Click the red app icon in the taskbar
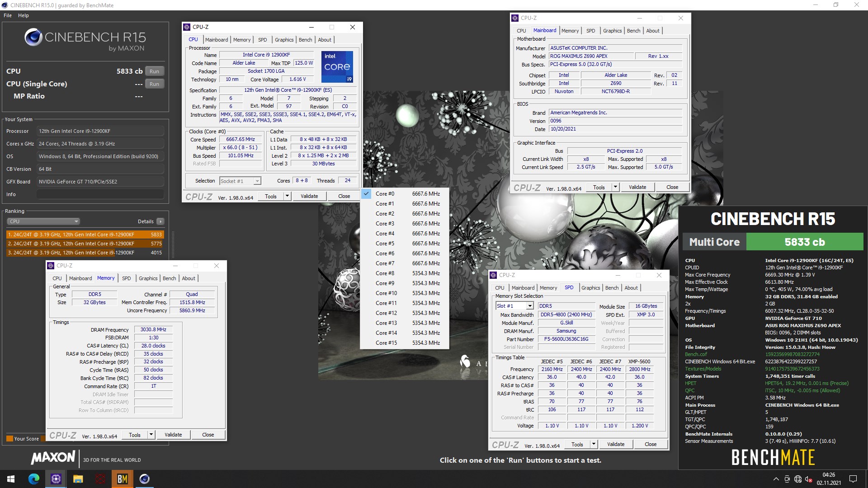Viewport: 868px width, 488px height. tap(100, 479)
